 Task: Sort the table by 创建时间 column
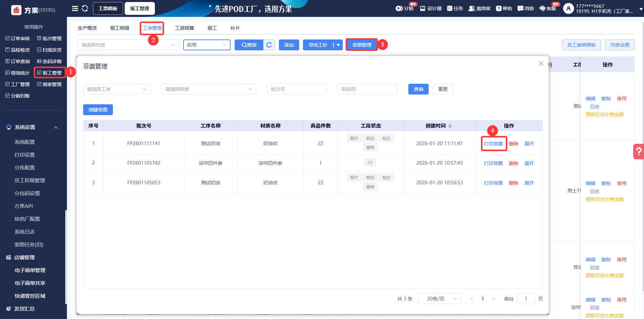[450, 126]
